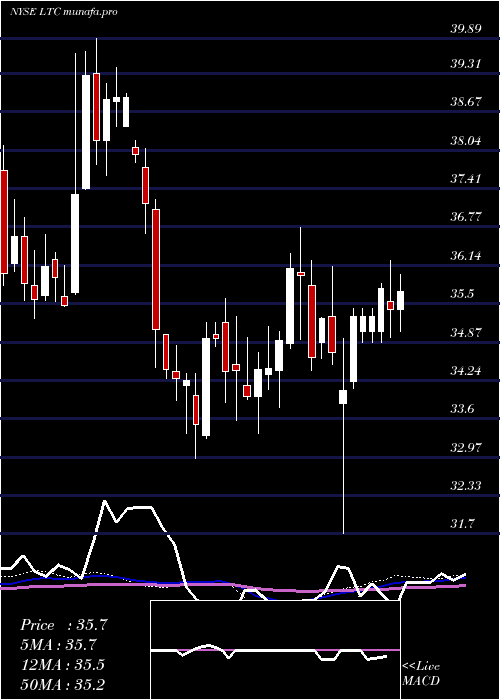500x700 pixels.
Task: Click the 'NYSE LTC munafa.pro' chart title
Action: (64, 12)
